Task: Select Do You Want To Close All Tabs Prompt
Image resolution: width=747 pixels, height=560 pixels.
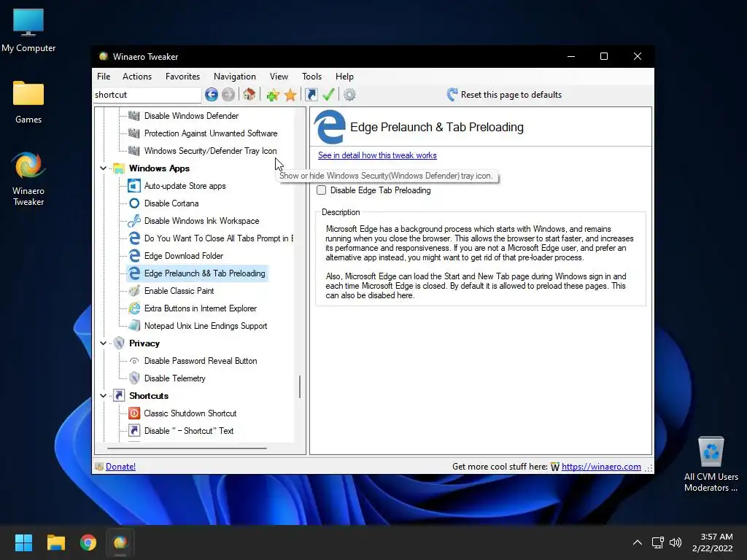Action: pyautogui.click(x=218, y=238)
